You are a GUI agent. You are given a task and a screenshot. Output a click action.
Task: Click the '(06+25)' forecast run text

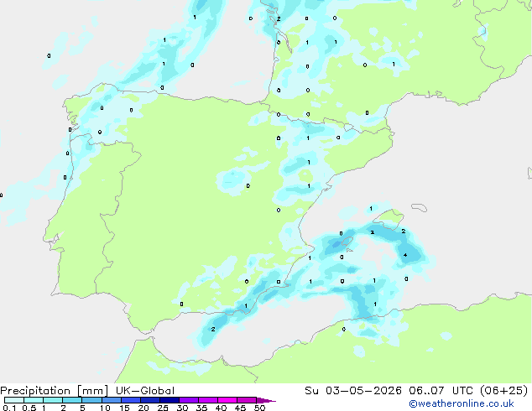click(504, 391)
